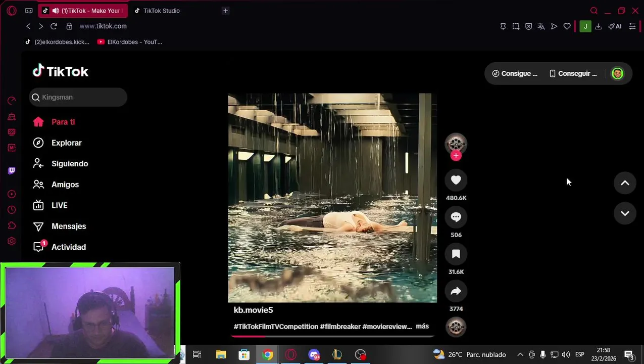This screenshot has width=644, height=364.
Task: Go back in browser history
Action: (28, 26)
